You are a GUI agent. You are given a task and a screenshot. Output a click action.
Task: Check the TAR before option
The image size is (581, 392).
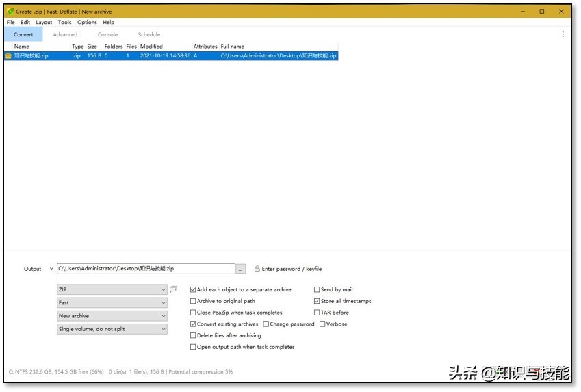pos(317,313)
